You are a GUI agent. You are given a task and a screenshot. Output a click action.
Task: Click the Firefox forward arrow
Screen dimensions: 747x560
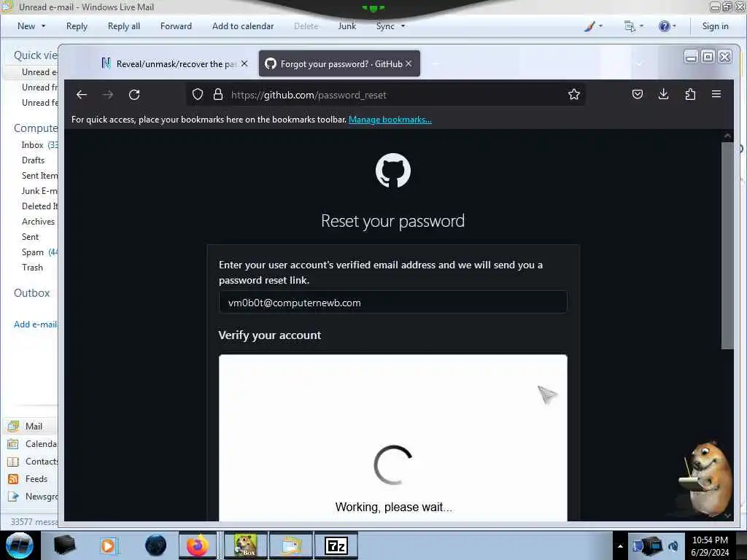[x=108, y=95]
